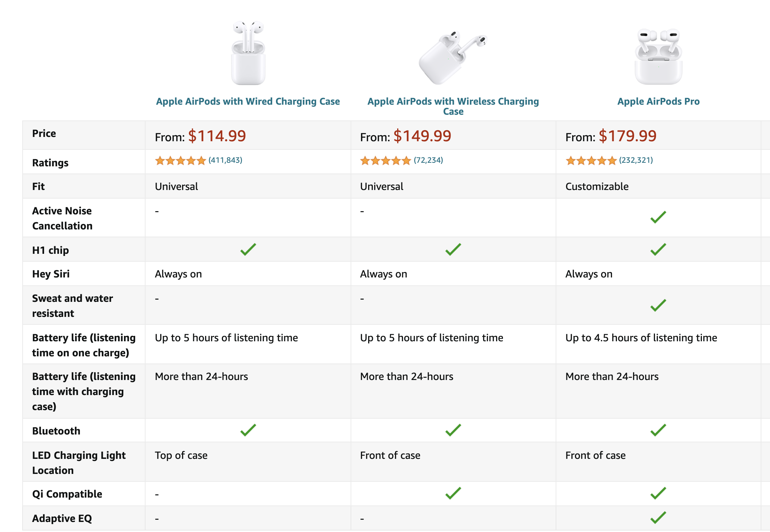Image resolution: width=770 pixels, height=532 pixels.
Task: Open Apple AirPods with Wireless Charging Case link
Action: tap(453, 106)
